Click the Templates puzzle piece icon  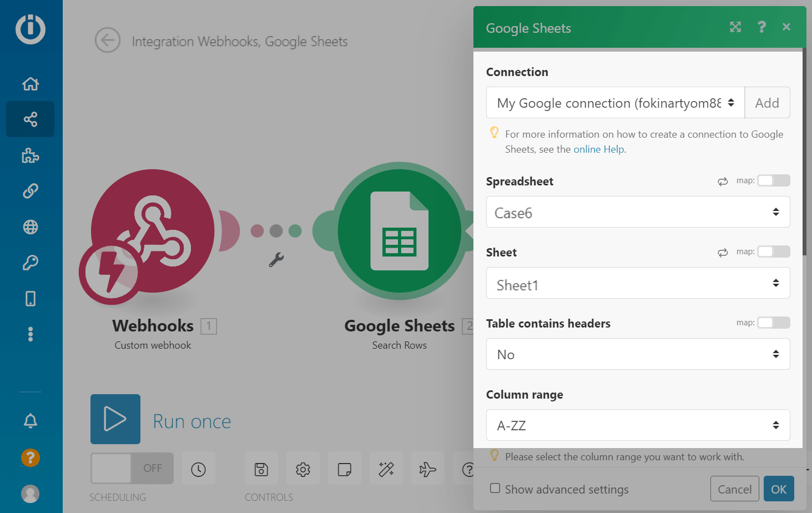click(x=31, y=155)
